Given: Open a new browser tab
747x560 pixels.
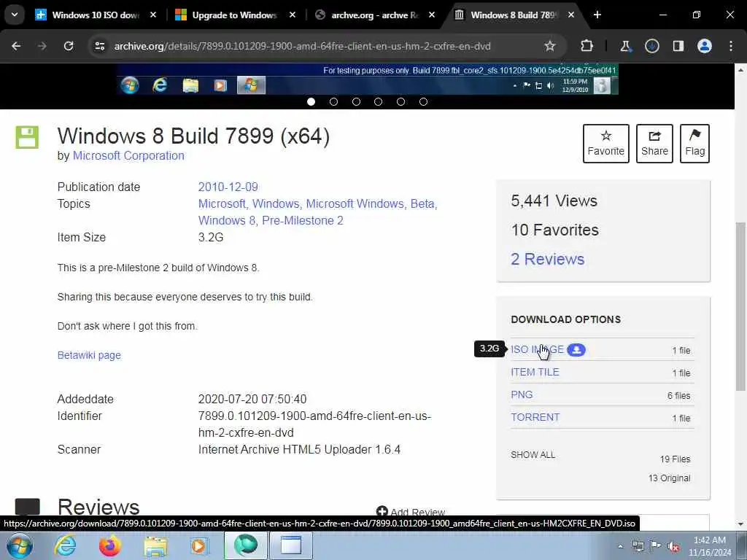Looking at the screenshot, I should point(597,15).
